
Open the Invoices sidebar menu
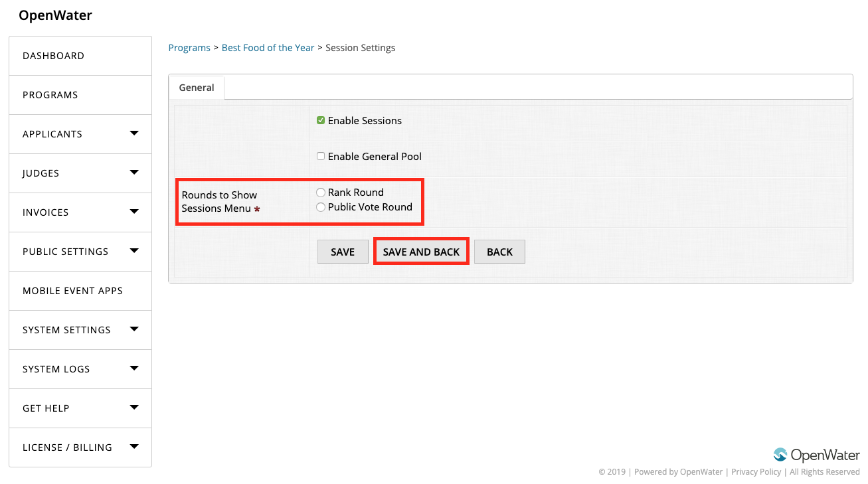tap(80, 212)
